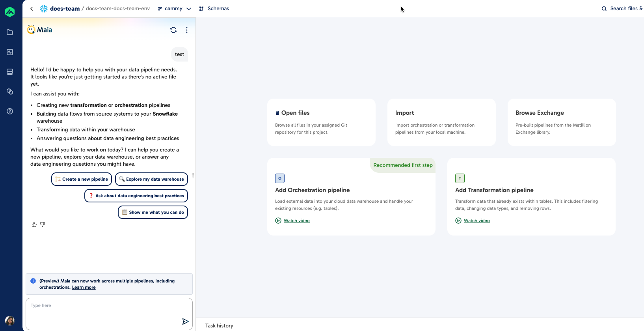Send the message with the arrow icon
Viewport: 644px width, 331px height.
click(185, 322)
